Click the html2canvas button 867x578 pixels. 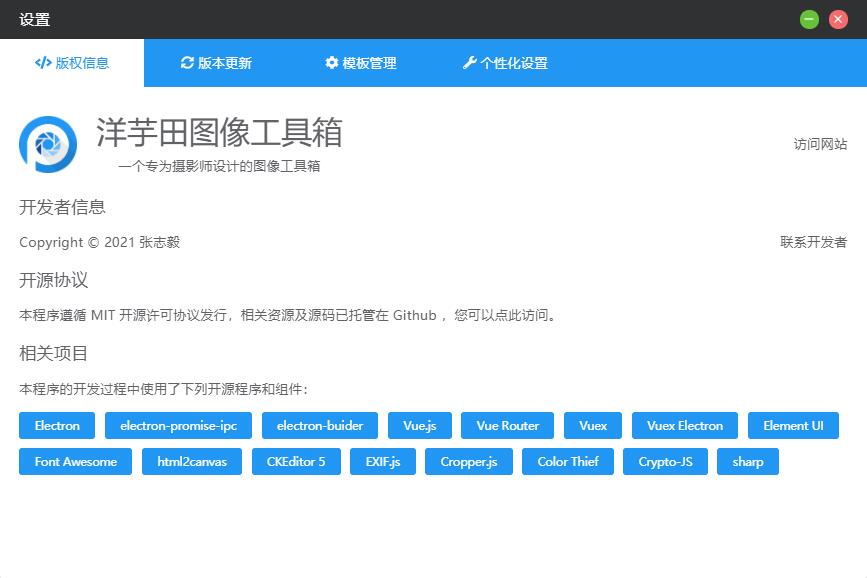[192, 461]
